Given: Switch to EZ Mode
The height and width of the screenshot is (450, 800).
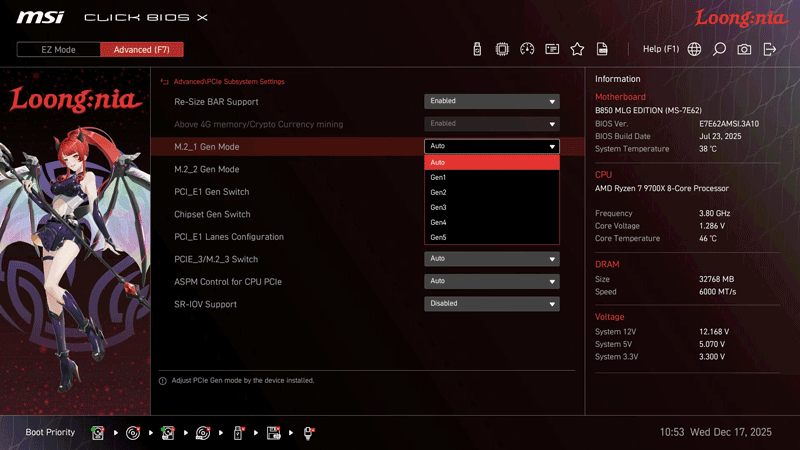Looking at the screenshot, I should [x=59, y=49].
